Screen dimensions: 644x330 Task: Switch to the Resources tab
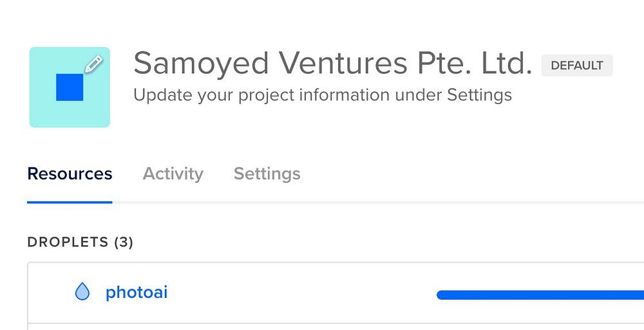coord(70,174)
